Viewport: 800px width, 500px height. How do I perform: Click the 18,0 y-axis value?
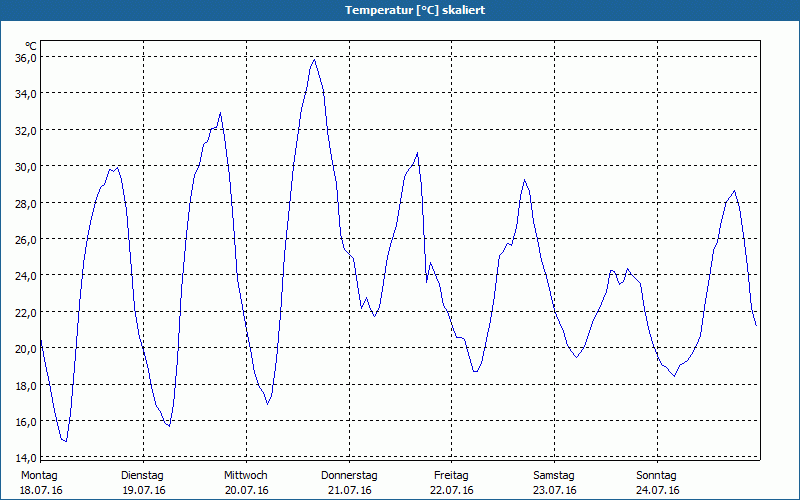[26, 386]
